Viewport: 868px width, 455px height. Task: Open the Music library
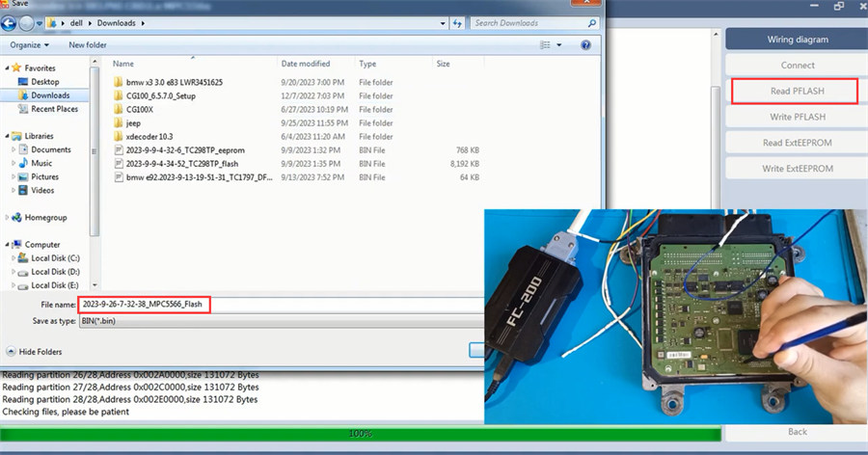(x=41, y=163)
